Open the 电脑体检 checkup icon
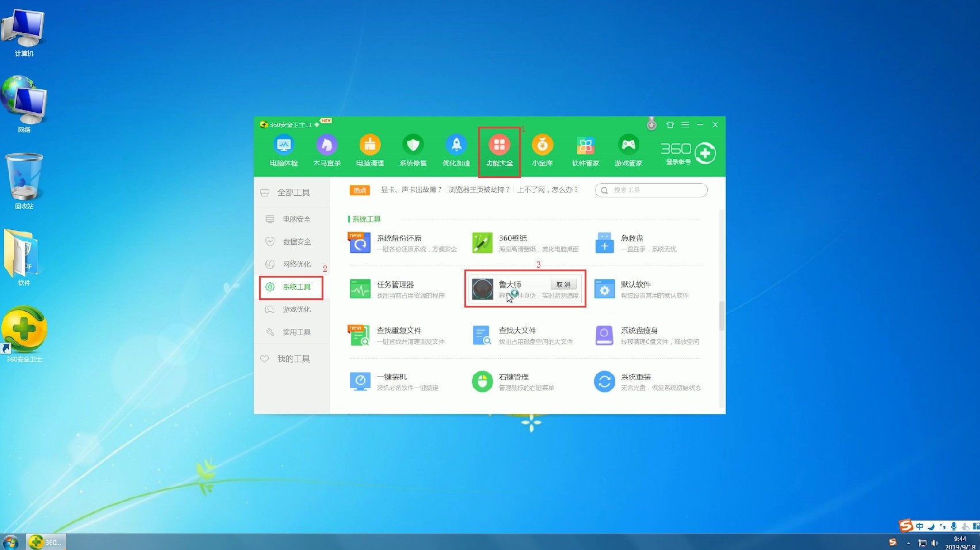 click(284, 145)
